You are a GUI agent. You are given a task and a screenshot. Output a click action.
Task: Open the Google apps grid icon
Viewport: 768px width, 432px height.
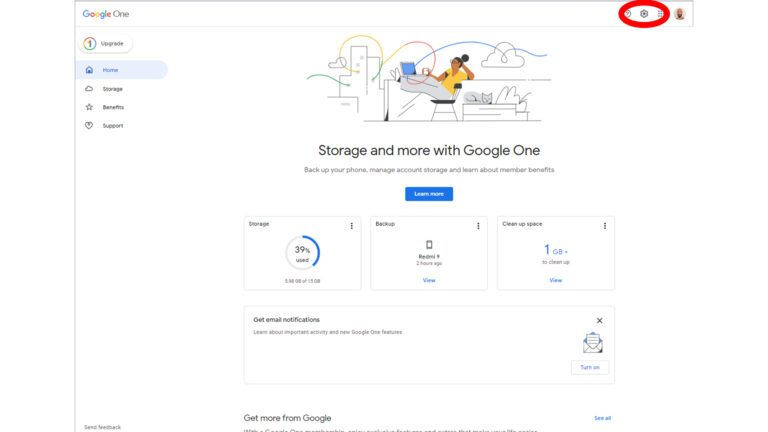(660, 14)
